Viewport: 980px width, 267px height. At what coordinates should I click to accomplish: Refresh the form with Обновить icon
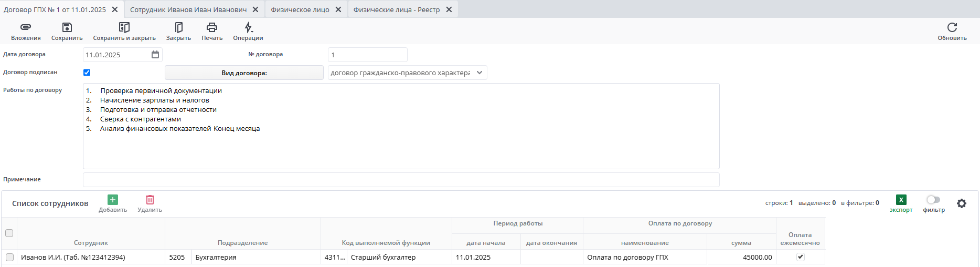click(952, 27)
